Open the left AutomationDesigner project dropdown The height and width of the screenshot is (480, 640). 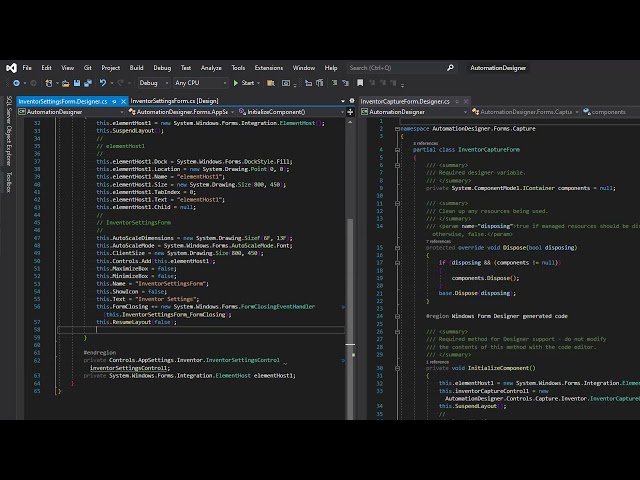point(71,112)
